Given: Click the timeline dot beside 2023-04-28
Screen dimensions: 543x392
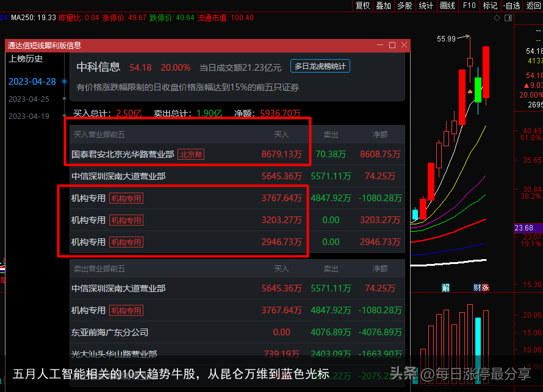Looking at the screenshot, I should tap(64, 81).
